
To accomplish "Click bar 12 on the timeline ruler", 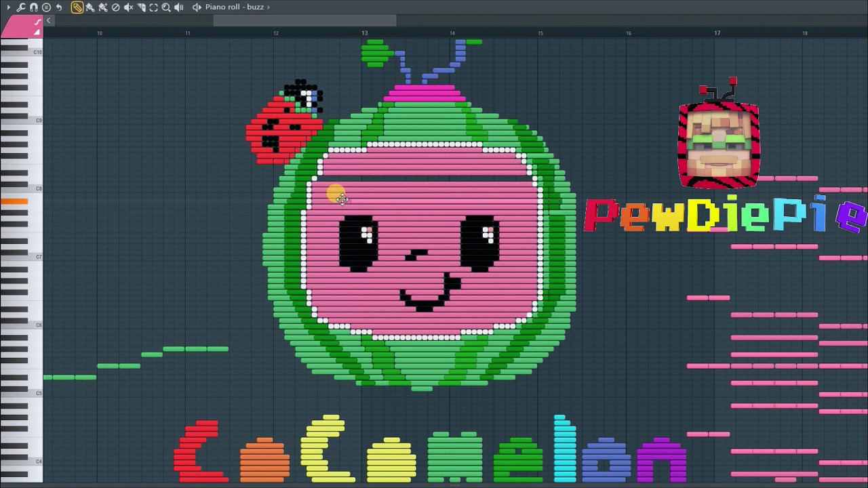I will [x=276, y=33].
